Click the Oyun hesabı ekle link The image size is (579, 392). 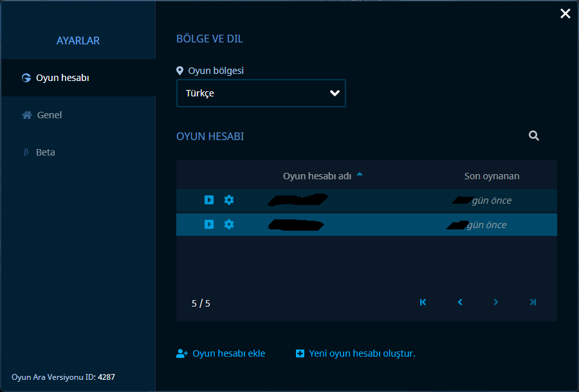point(221,353)
